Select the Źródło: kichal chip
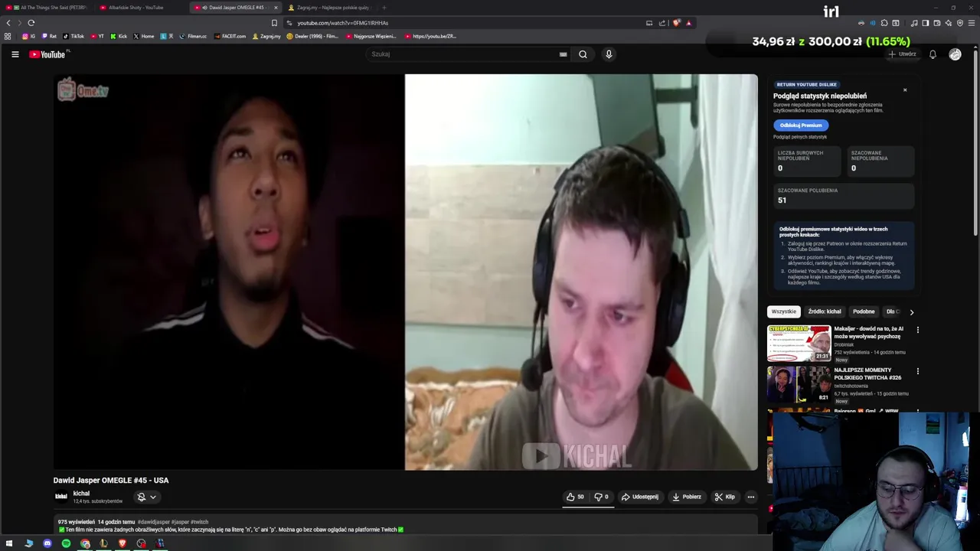This screenshot has width=980, height=551. (825, 311)
